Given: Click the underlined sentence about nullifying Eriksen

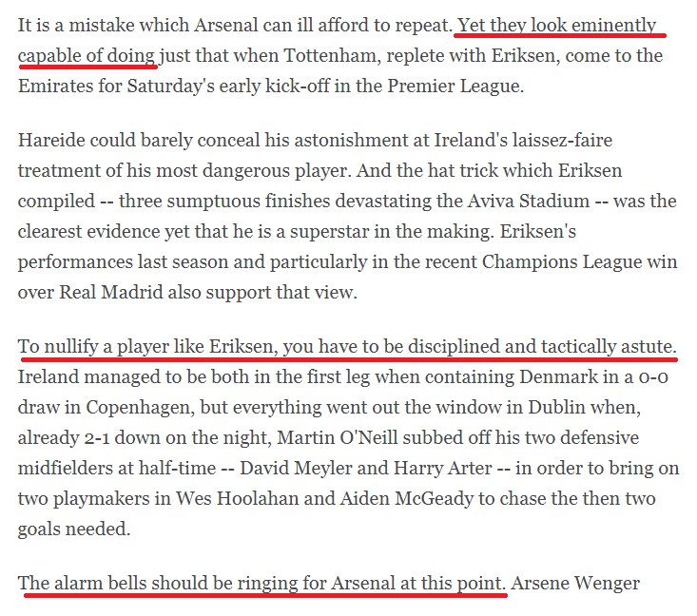Looking at the screenshot, I should tap(347, 348).
